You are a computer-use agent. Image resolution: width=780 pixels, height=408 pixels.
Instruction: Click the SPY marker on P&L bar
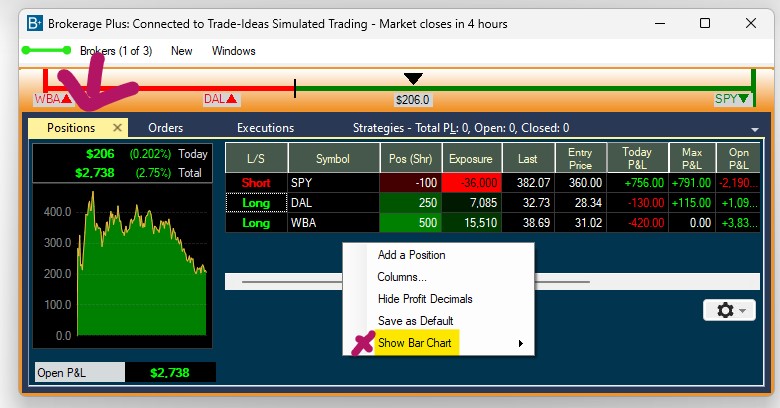[732, 99]
